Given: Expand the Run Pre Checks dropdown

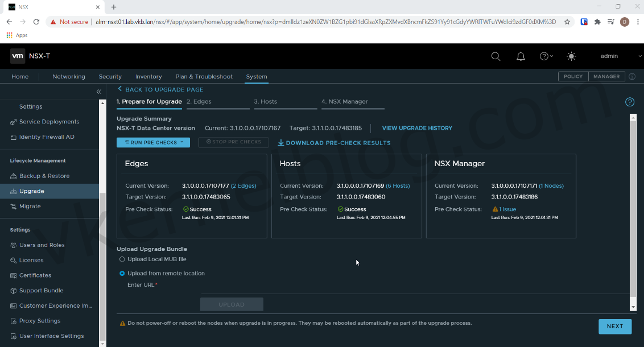Looking at the screenshot, I should (x=153, y=143).
